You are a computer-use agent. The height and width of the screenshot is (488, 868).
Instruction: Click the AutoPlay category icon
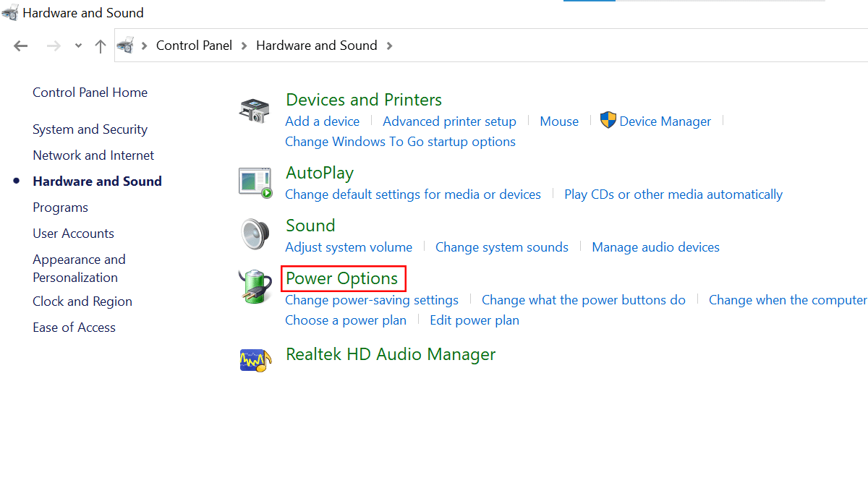pyautogui.click(x=255, y=182)
